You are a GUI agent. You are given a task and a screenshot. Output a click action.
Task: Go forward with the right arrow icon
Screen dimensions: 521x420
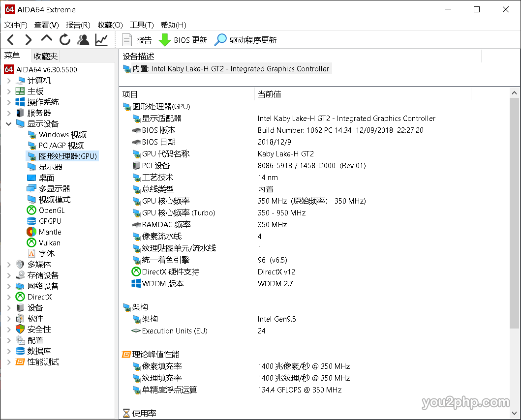point(29,40)
